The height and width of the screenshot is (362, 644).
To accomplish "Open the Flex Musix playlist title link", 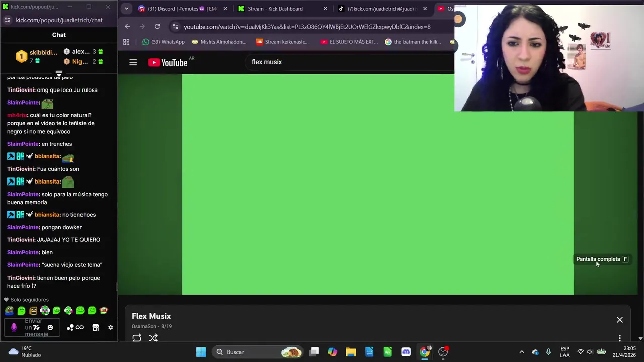I will 151,316.
